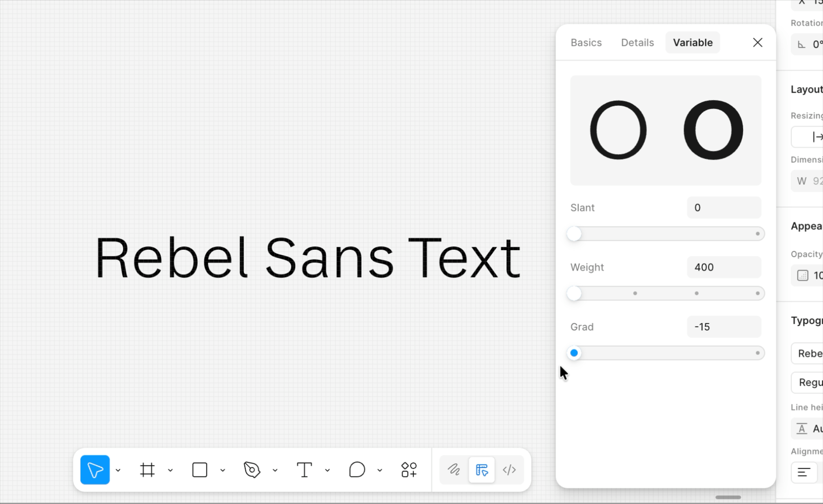This screenshot has width=823, height=504.
Task: Switch to the Basics tab
Action: pyautogui.click(x=586, y=43)
